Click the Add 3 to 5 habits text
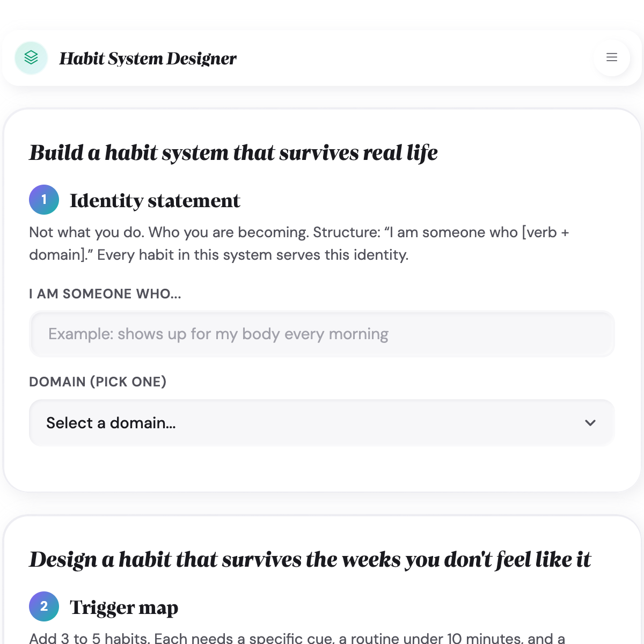 point(297,638)
